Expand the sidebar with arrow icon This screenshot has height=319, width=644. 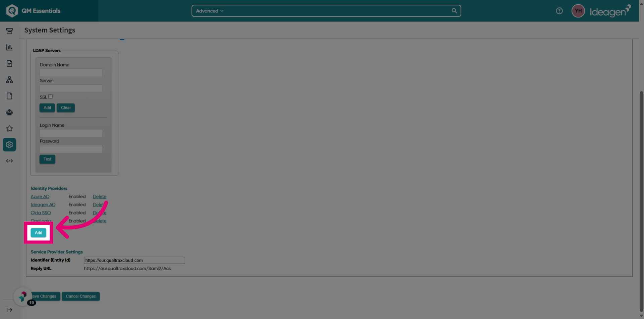point(9,310)
